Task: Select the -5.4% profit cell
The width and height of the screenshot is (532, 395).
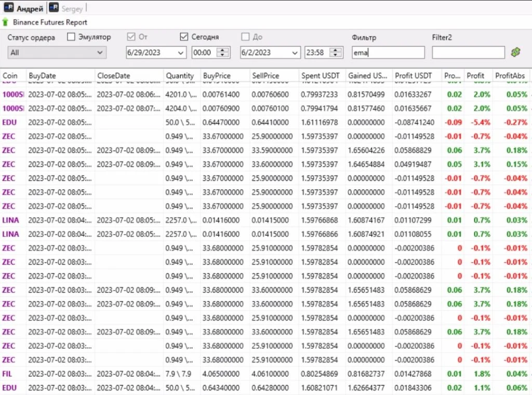Action: pos(481,123)
